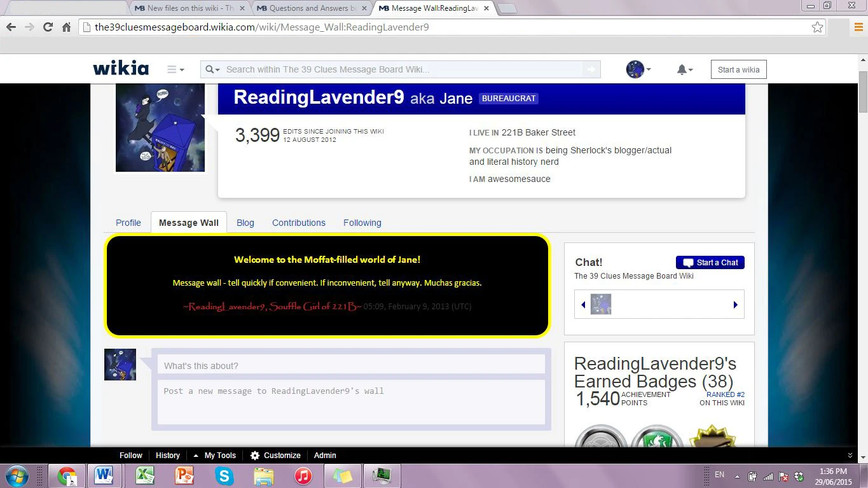Open the Chrome hamburger menu

click(858, 27)
